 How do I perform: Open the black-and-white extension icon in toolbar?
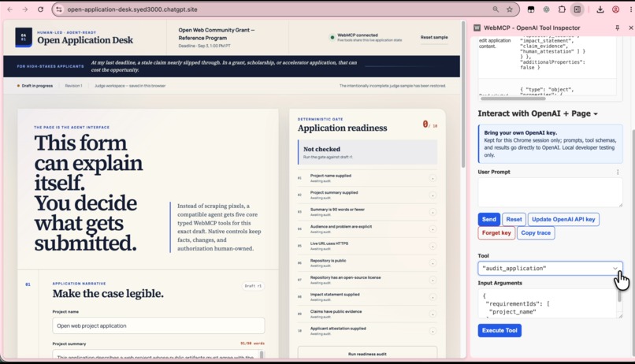point(530,9)
